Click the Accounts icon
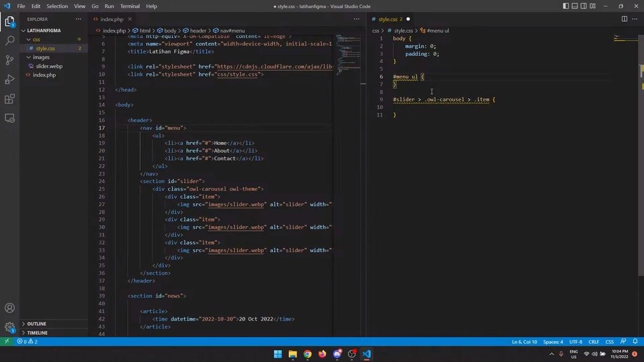Image resolution: width=644 pixels, height=362 pixels. click(x=10, y=308)
